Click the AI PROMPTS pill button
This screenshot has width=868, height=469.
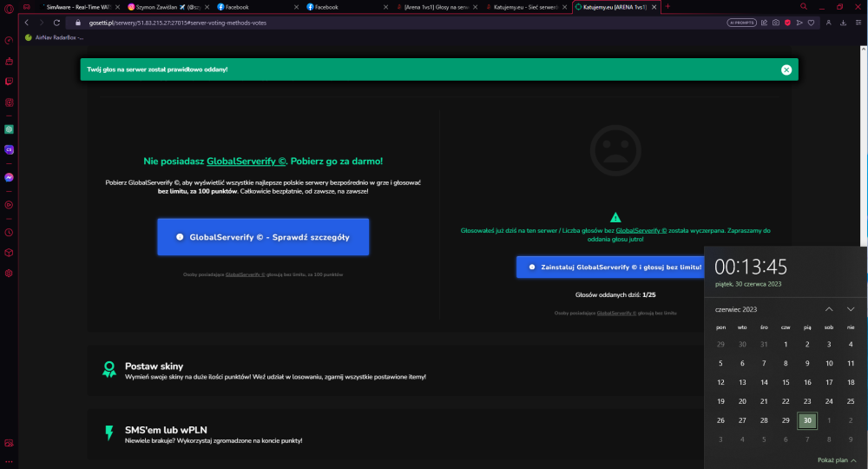741,23
